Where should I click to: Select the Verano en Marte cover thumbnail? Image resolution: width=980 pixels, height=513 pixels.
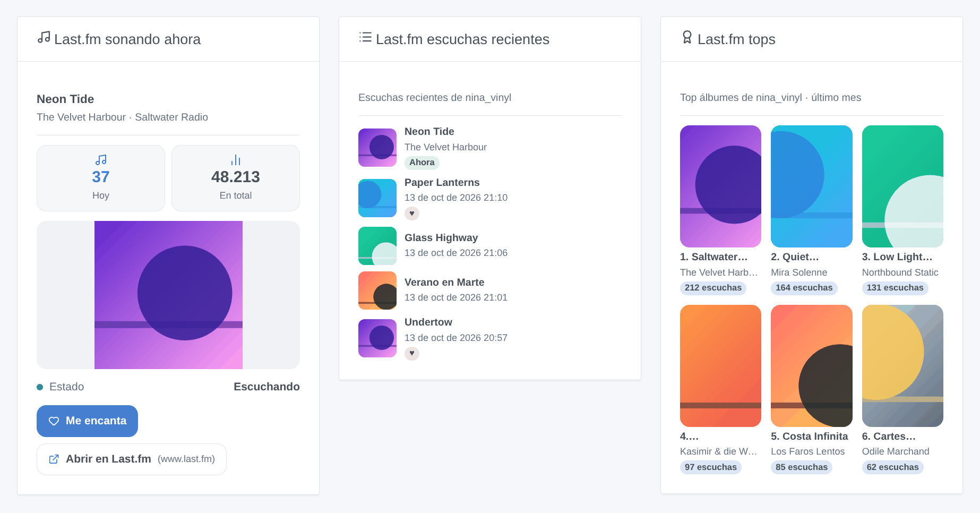[377, 290]
